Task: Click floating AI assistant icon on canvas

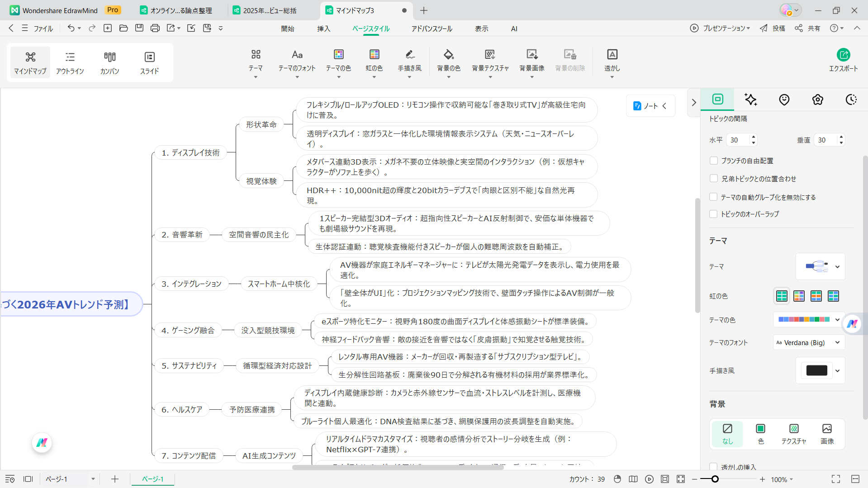Action: (x=42, y=443)
